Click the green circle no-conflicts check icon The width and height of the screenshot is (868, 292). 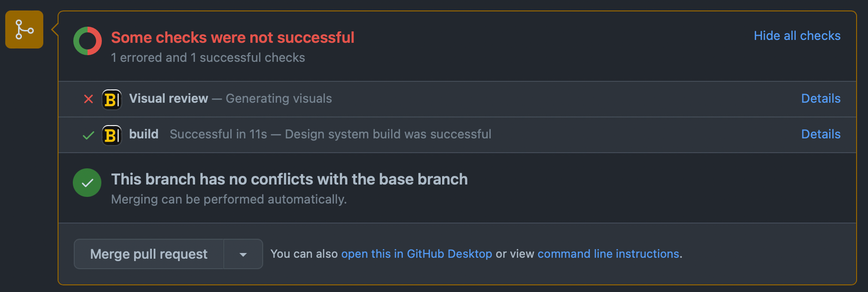pos(87,183)
